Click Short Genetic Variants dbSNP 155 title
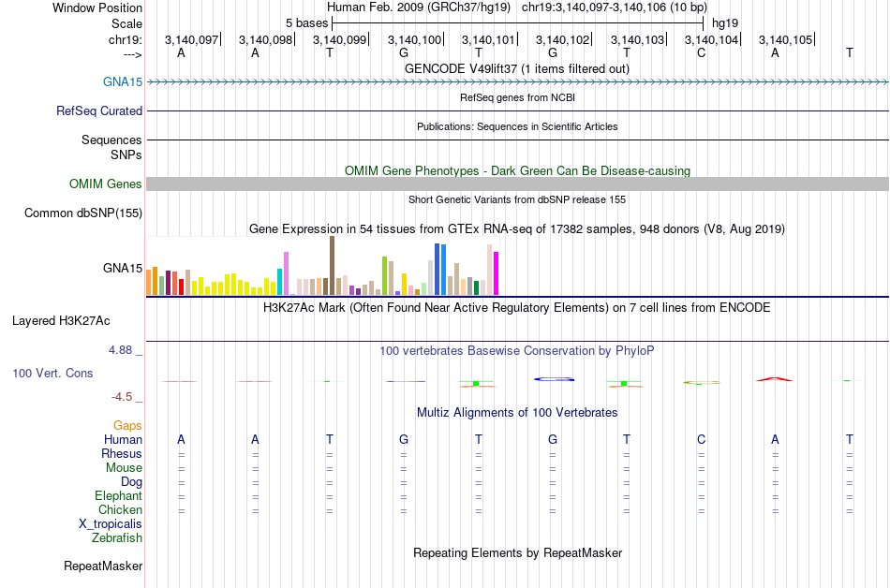Viewport: 890px width, 588px height. 517,199
